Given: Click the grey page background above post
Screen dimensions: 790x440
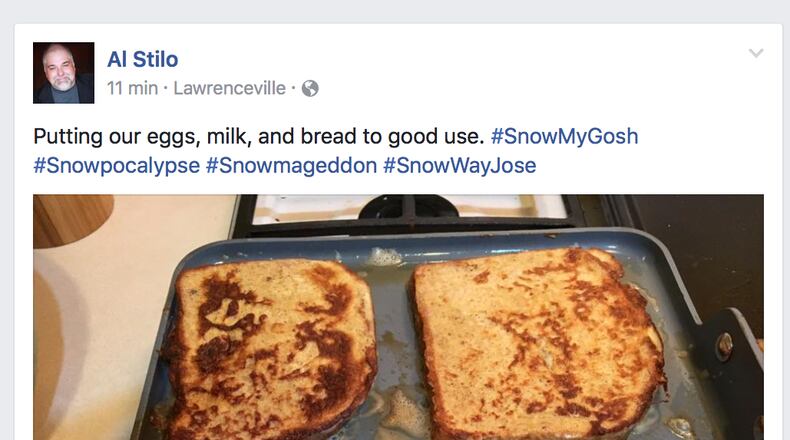Looking at the screenshot, I should 400,10.
